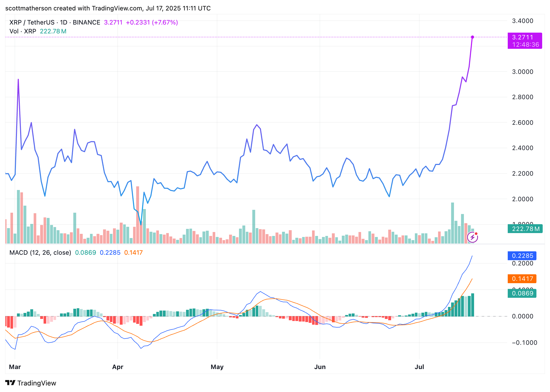Click the 3.0000 price axis label
Screen dimensions: 550x392
(523, 72)
